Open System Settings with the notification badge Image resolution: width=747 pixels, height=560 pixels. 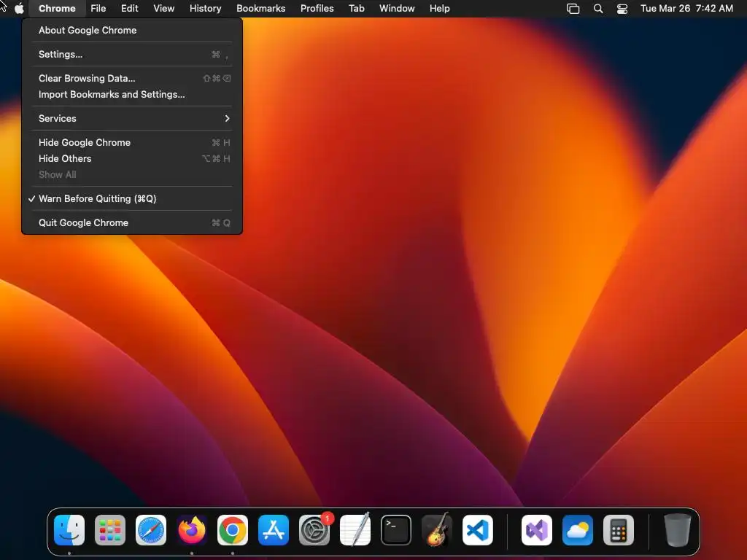(x=314, y=530)
